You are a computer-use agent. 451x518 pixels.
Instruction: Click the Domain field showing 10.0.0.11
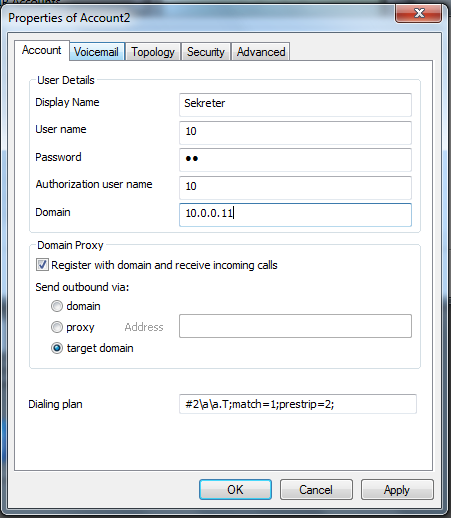pos(295,215)
